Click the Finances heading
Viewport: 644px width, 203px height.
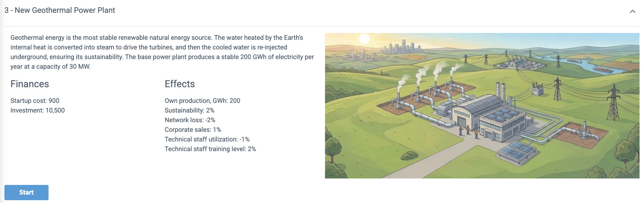point(30,84)
